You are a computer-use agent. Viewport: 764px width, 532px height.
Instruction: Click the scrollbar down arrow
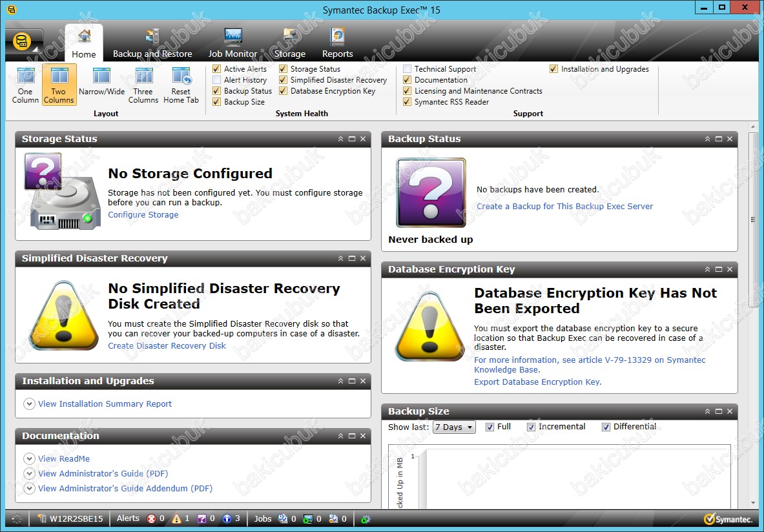[x=753, y=502]
